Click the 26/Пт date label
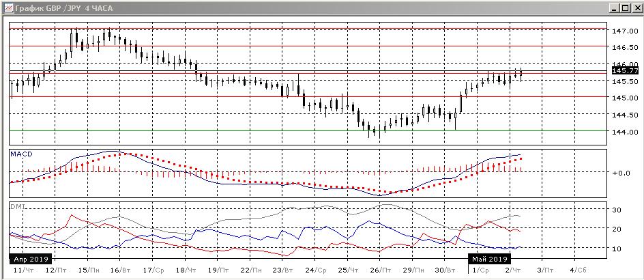Screen dimensions: 644x280 click(x=380, y=270)
